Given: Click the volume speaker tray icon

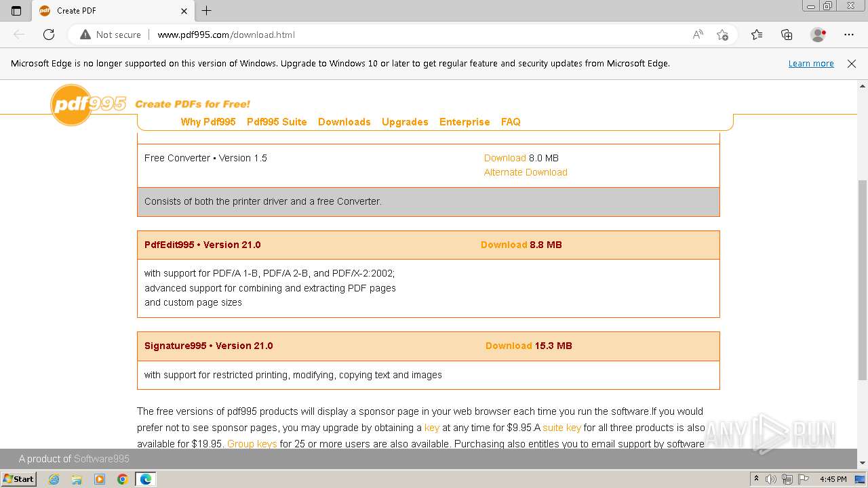Looking at the screenshot, I should 771,479.
